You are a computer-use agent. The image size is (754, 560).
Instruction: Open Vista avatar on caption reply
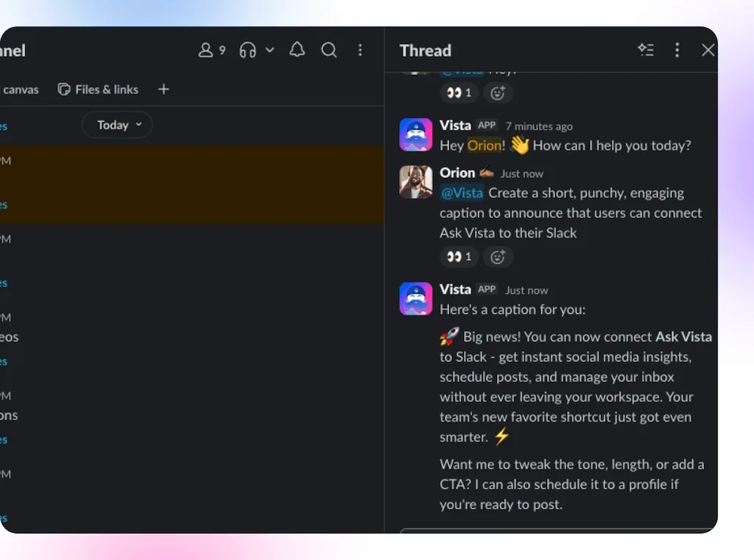point(416,299)
